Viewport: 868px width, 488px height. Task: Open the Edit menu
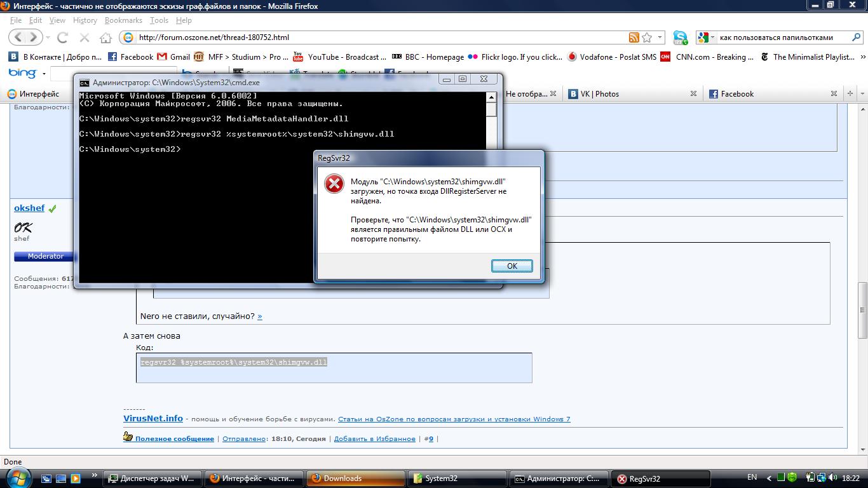tap(36, 20)
